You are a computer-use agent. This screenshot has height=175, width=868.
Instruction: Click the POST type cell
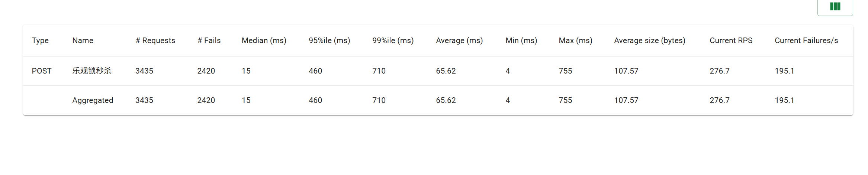42,71
